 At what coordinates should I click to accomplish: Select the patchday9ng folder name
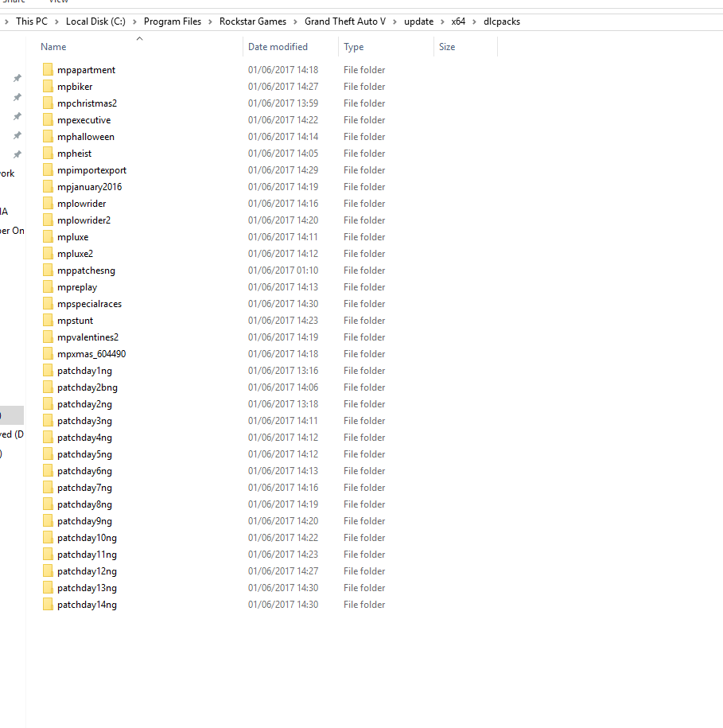point(84,521)
